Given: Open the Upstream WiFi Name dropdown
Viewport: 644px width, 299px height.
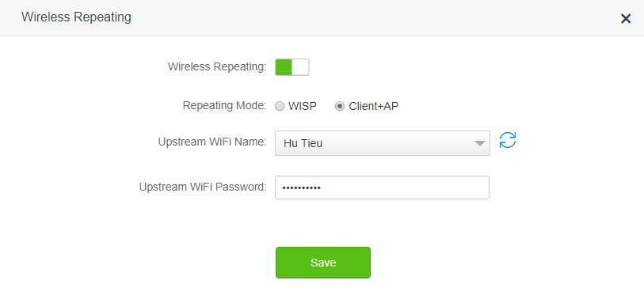Looking at the screenshot, I should coord(383,143).
